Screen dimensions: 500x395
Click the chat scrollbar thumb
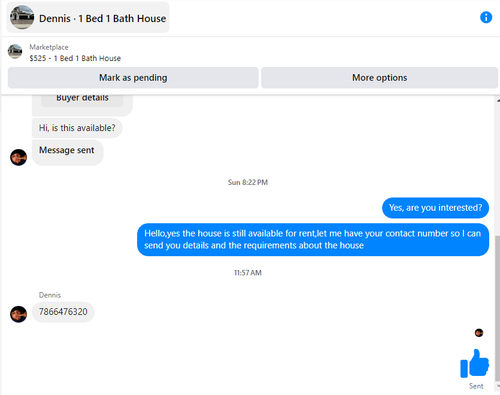[x=497, y=308]
